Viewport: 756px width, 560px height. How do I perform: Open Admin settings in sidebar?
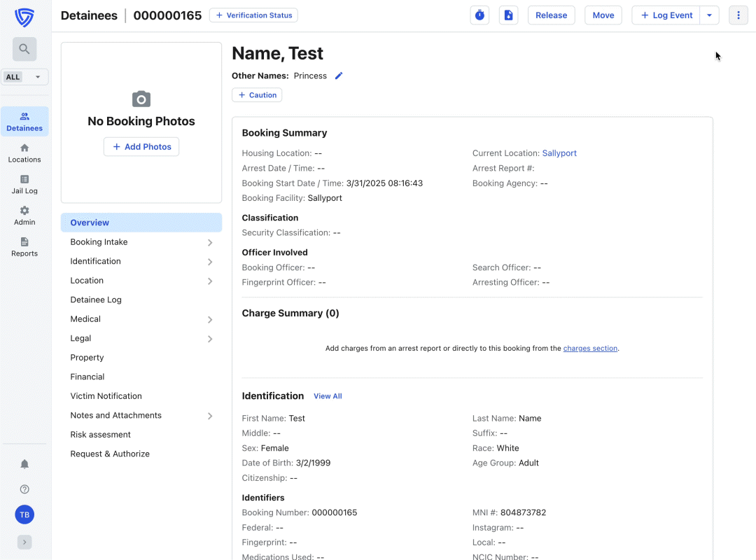point(24,216)
